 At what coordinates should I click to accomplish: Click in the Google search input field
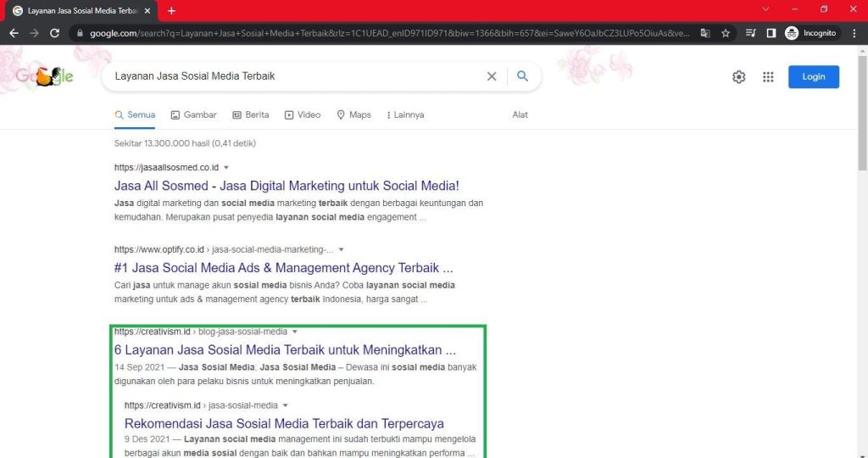pyautogui.click(x=296, y=76)
